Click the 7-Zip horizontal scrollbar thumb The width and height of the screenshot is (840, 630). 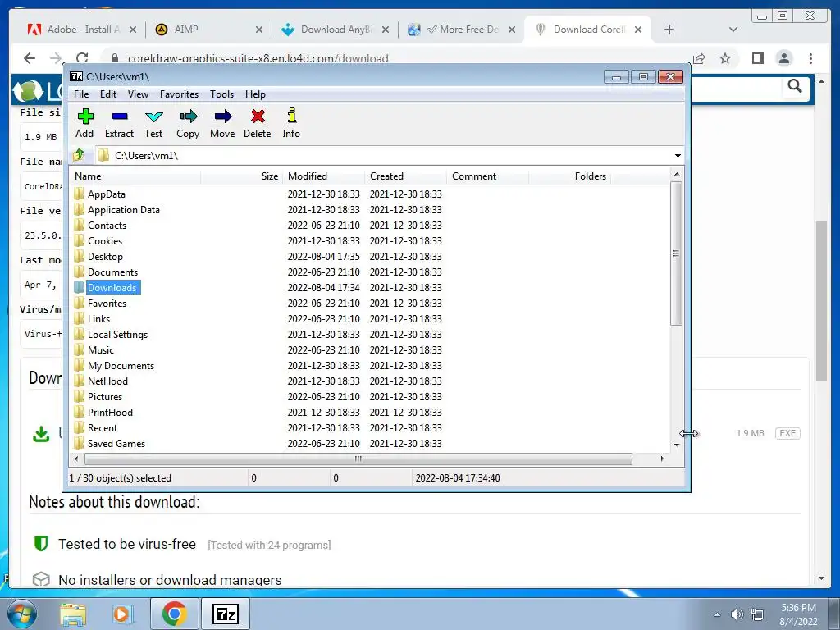(x=358, y=459)
